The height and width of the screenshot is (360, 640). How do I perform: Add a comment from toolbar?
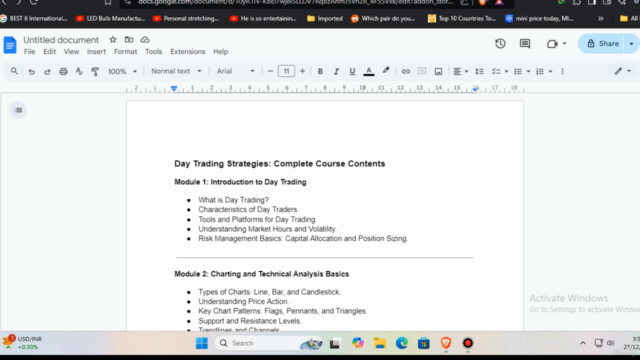point(422,71)
